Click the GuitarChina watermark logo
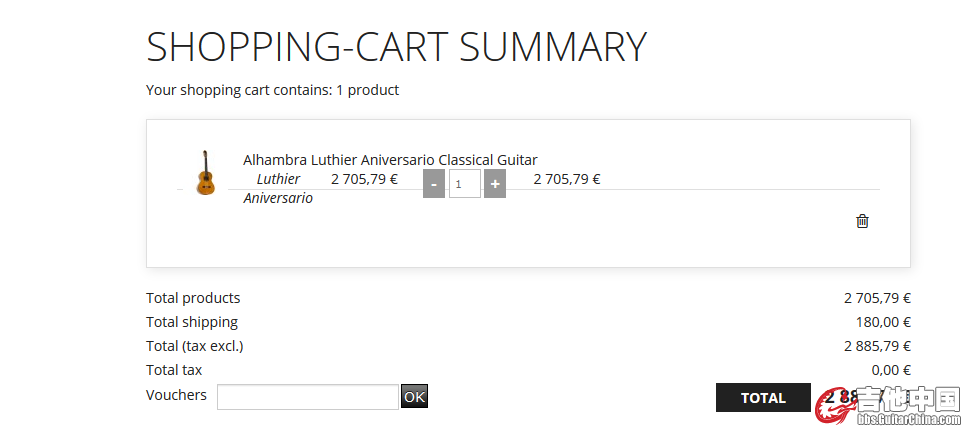968x435 pixels. coord(888,405)
